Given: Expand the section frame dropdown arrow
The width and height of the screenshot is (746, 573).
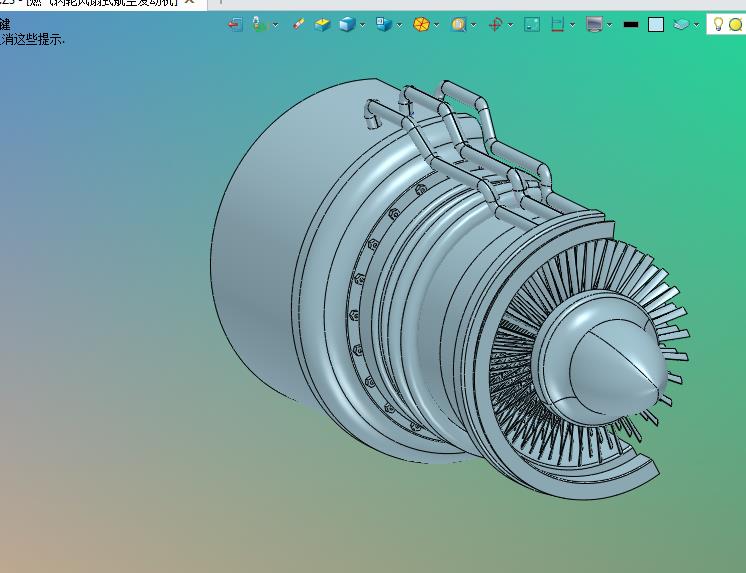Looking at the screenshot, I should click(x=572, y=25).
